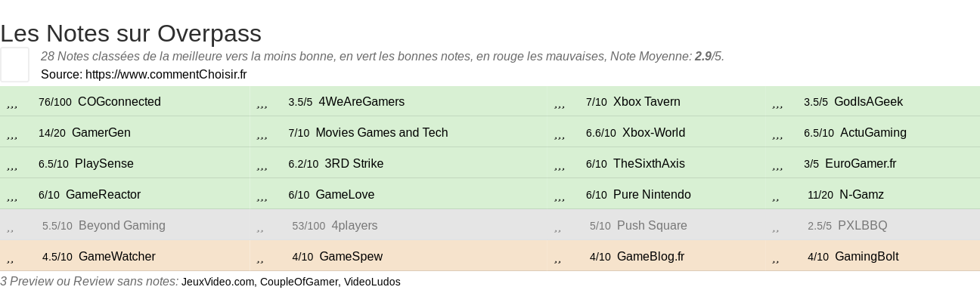Click the rating marks before Xbox Tavern
Image resolution: width=980 pixels, height=290 pixels.
point(560,104)
